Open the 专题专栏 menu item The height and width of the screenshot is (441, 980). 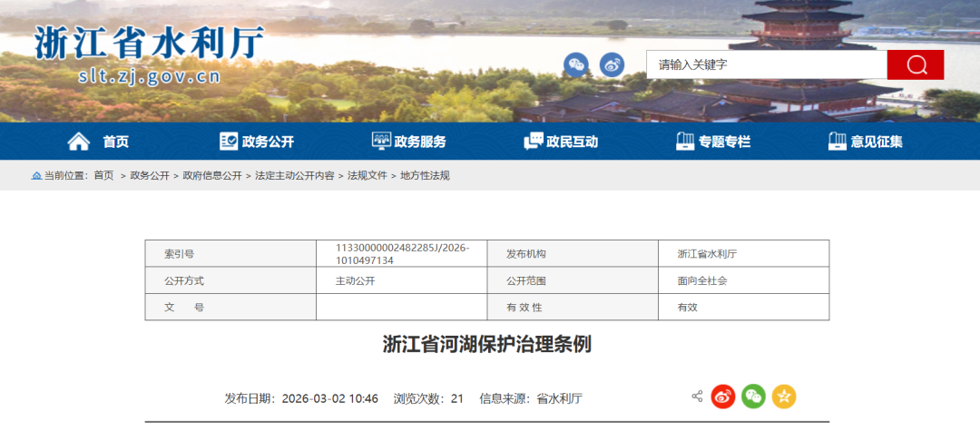724,142
